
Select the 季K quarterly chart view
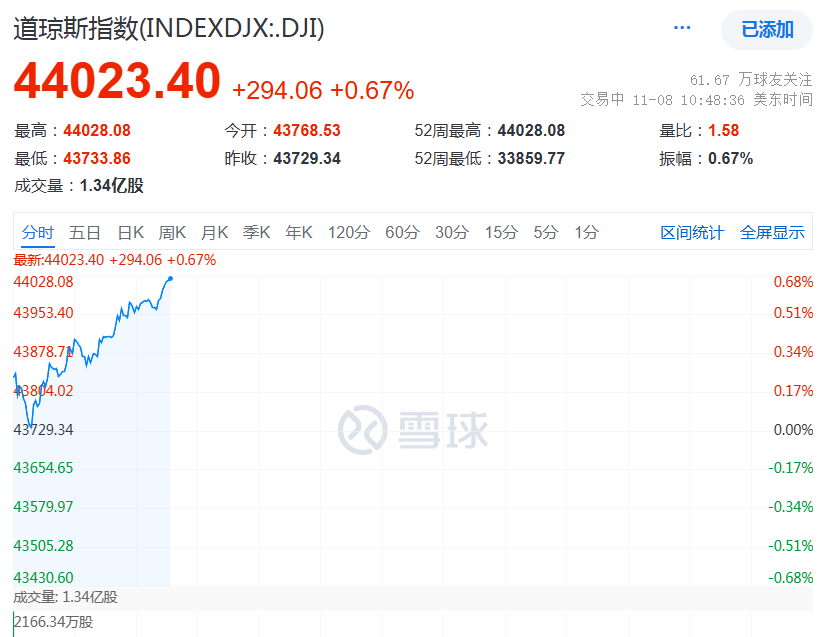click(256, 231)
